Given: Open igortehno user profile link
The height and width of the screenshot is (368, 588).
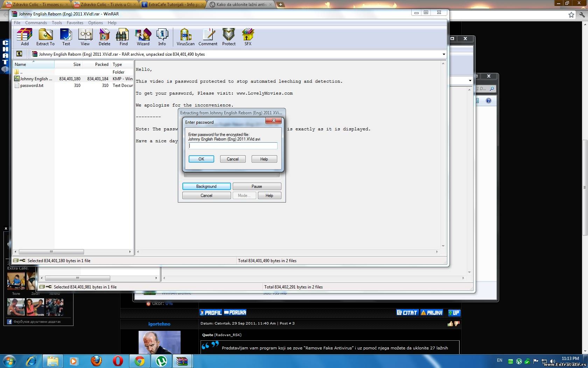Looking at the screenshot, I should point(159,324).
